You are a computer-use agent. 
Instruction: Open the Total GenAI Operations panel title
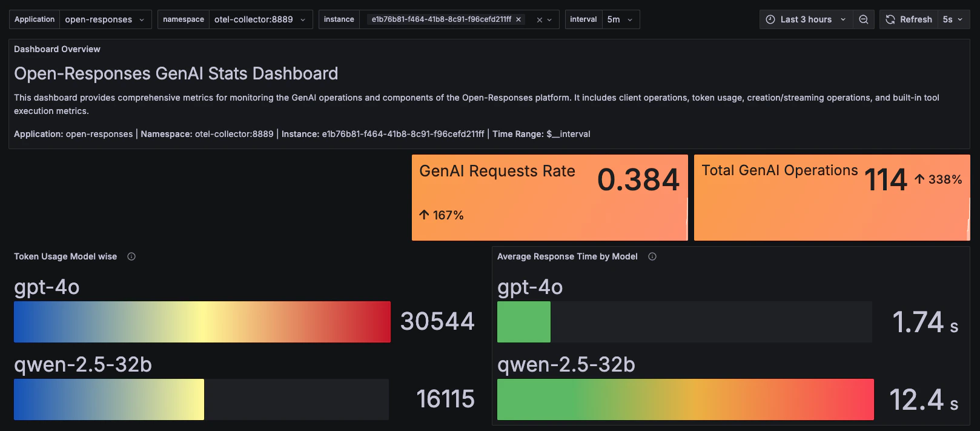780,170
